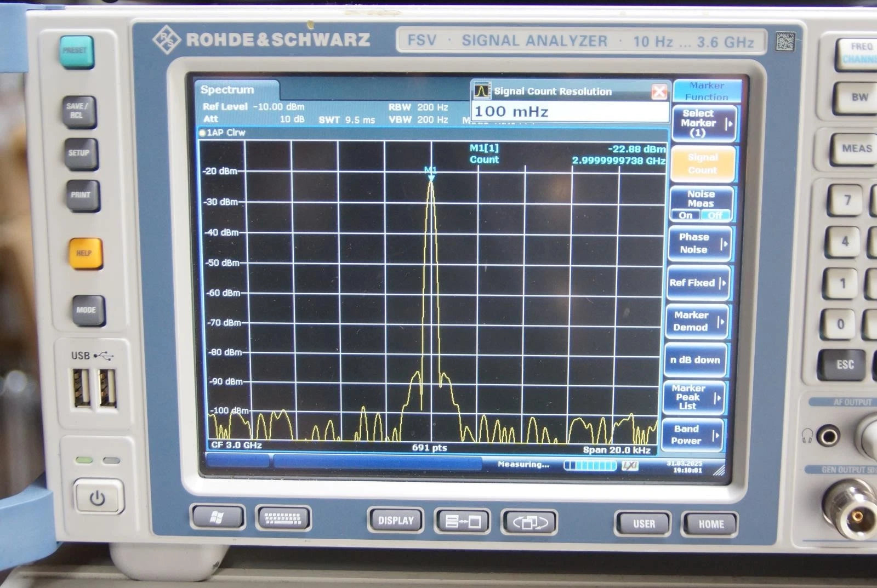Open the Ref Fixed submenu
This screenshot has width=877, height=588.
click(698, 283)
